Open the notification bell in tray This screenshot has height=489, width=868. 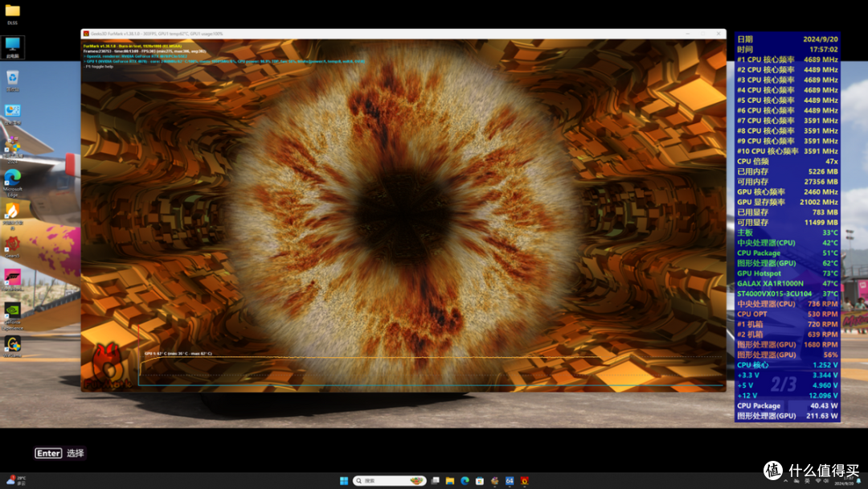[x=859, y=481]
